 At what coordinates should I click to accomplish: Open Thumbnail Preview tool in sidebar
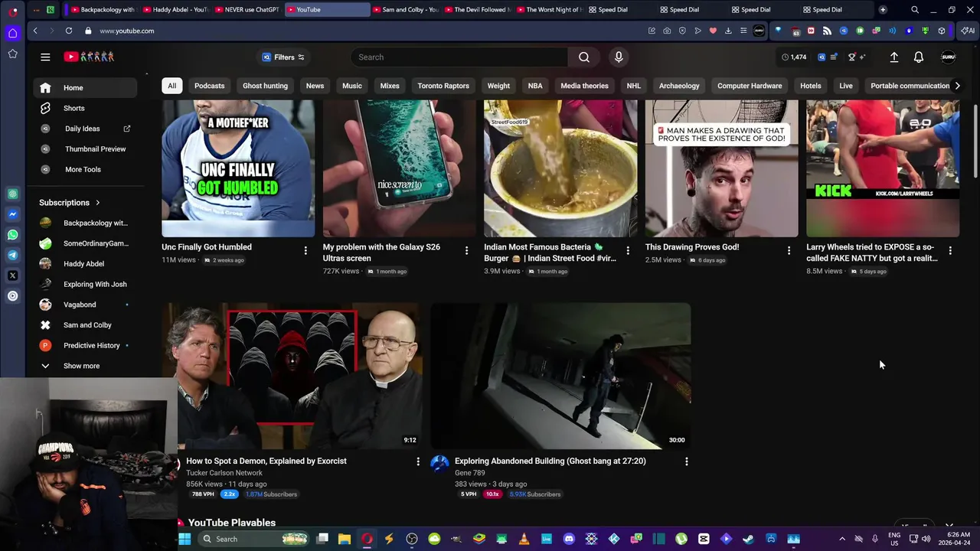point(85,148)
